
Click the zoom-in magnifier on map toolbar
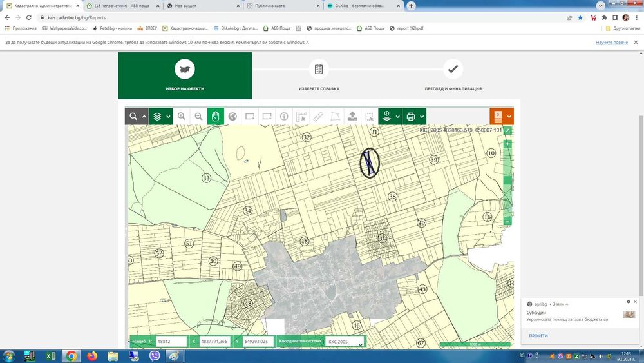tap(182, 117)
